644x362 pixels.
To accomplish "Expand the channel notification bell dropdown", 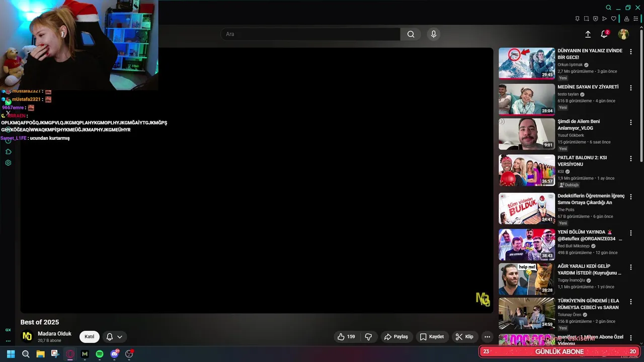I will [x=114, y=337].
